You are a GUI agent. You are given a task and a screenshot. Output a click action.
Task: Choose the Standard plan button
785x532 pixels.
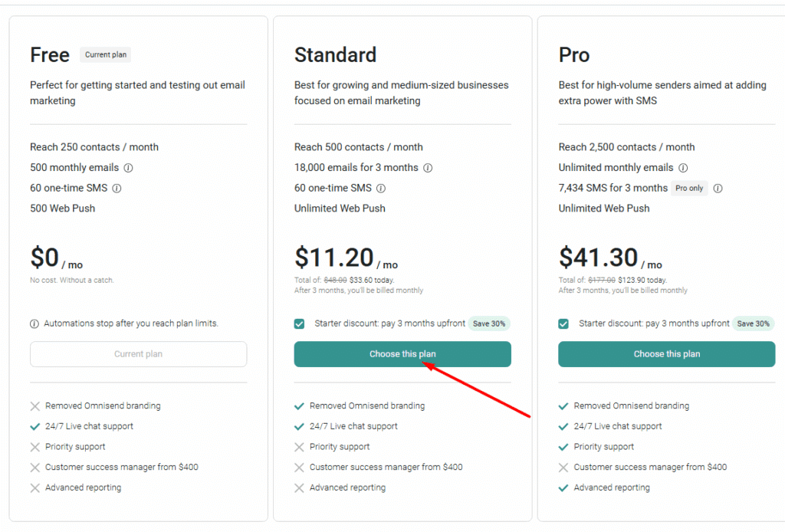coord(402,354)
